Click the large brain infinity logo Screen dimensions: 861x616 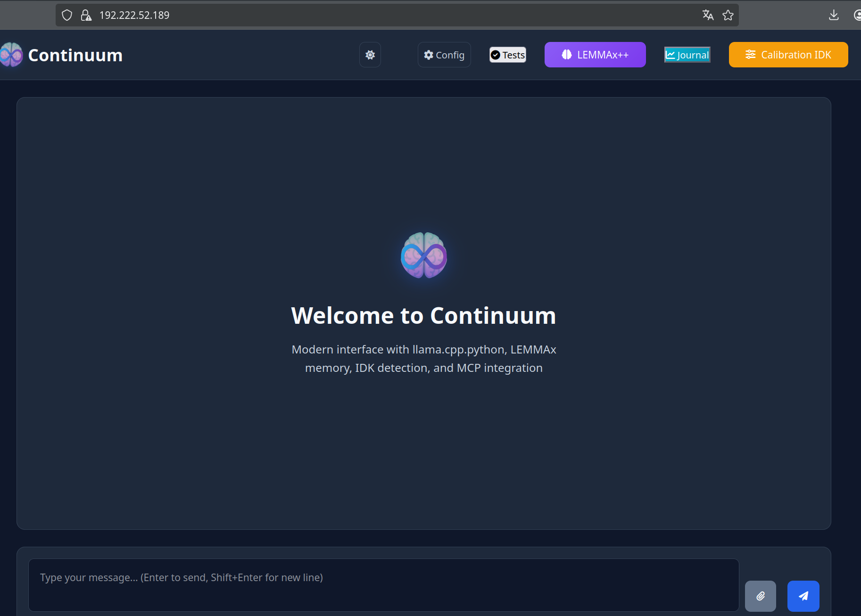(x=424, y=255)
